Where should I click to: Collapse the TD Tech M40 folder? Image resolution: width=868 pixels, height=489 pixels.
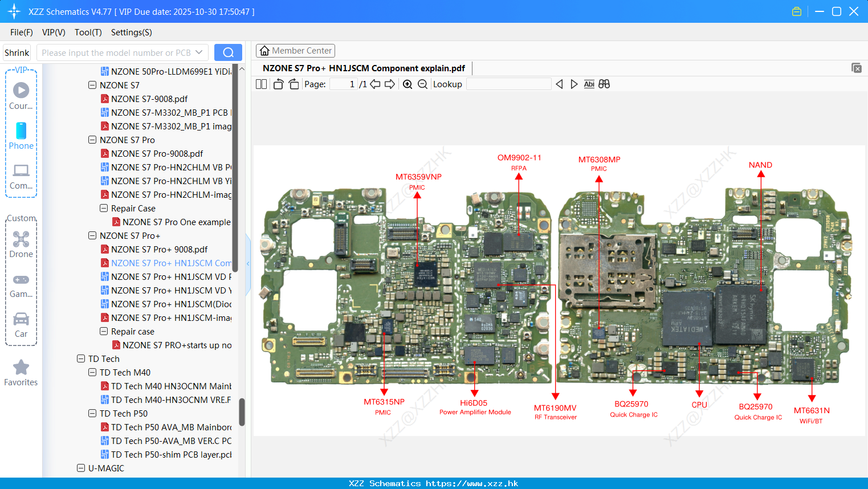pos(92,372)
